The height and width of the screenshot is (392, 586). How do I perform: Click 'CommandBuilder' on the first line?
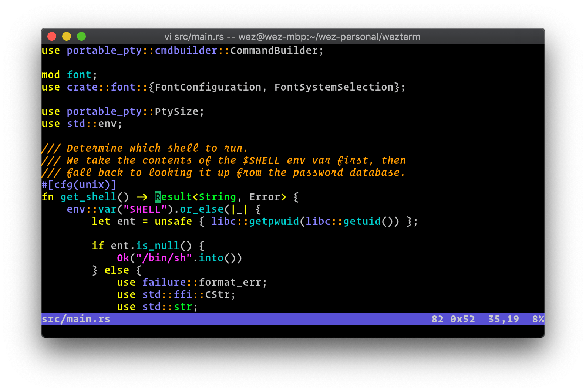click(274, 50)
